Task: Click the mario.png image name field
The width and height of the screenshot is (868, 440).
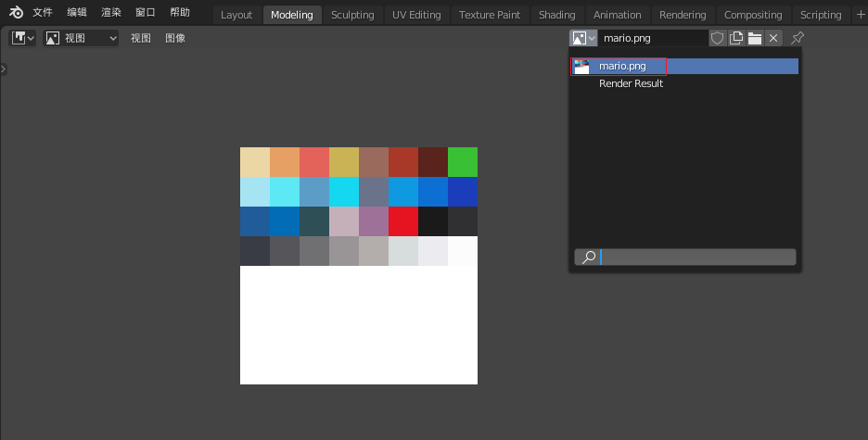Action: 653,38
